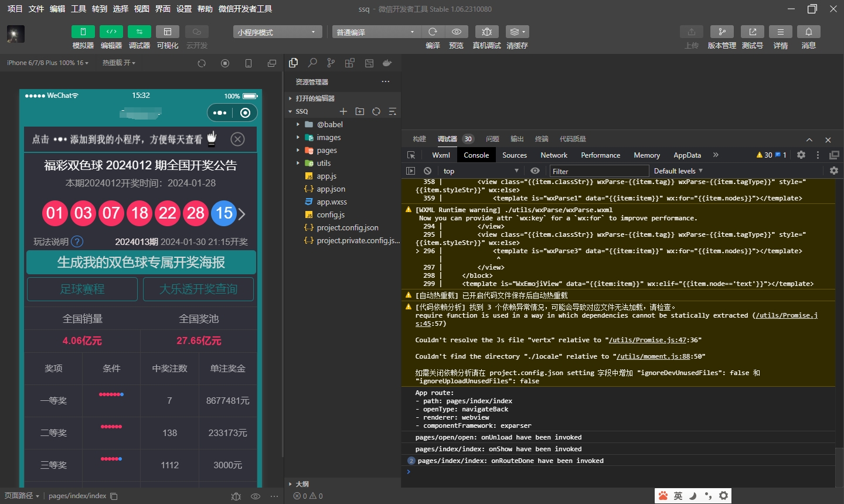Click the new file icon in SSQ header

point(343,111)
